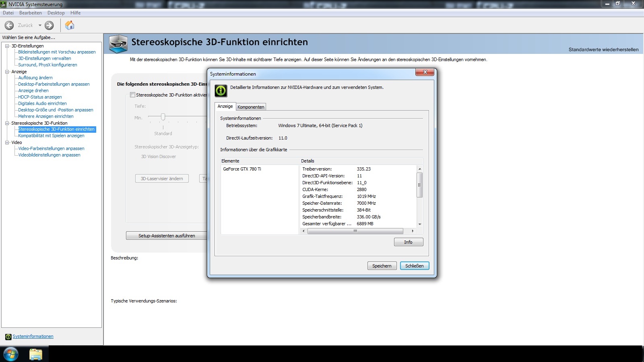Viewport: 644px width, 362px height.
Task: Click the horizontal scroll right arrow in Details
Action: pos(413,231)
